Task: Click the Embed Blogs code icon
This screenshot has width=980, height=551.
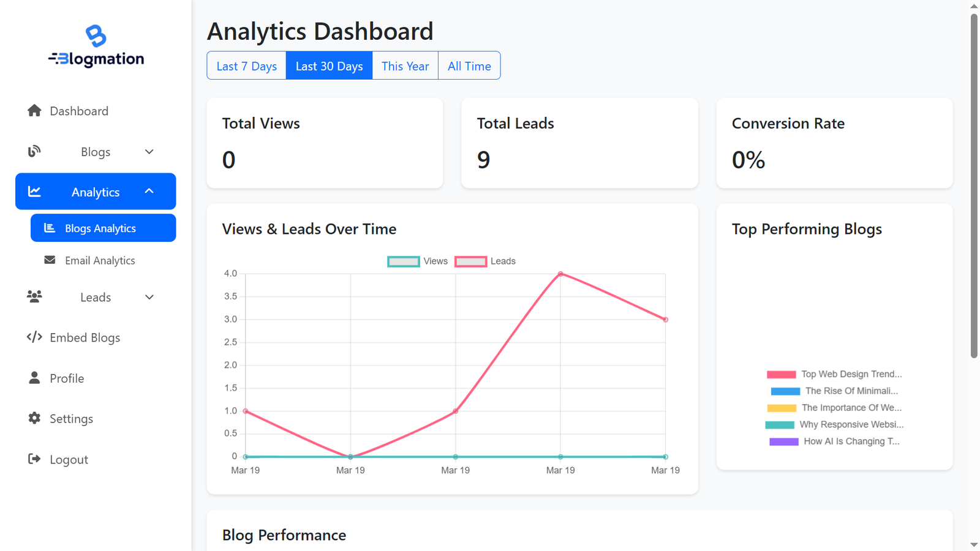Action: point(34,337)
